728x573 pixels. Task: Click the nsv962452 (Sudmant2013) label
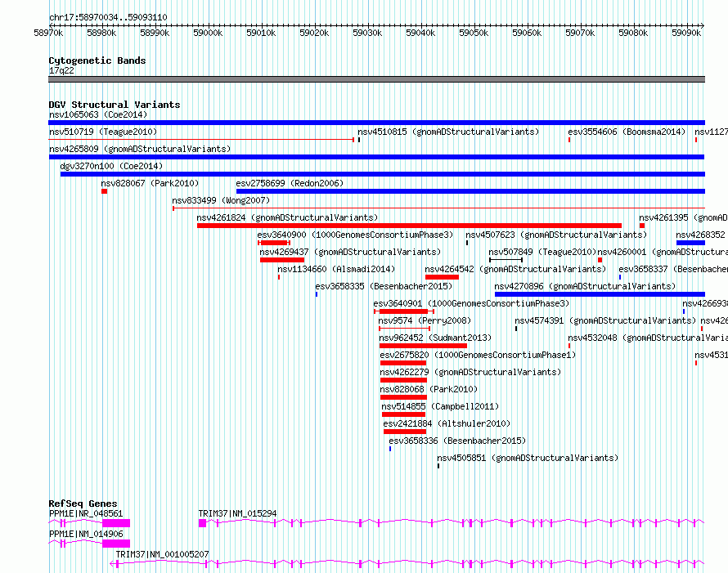click(435, 338)
